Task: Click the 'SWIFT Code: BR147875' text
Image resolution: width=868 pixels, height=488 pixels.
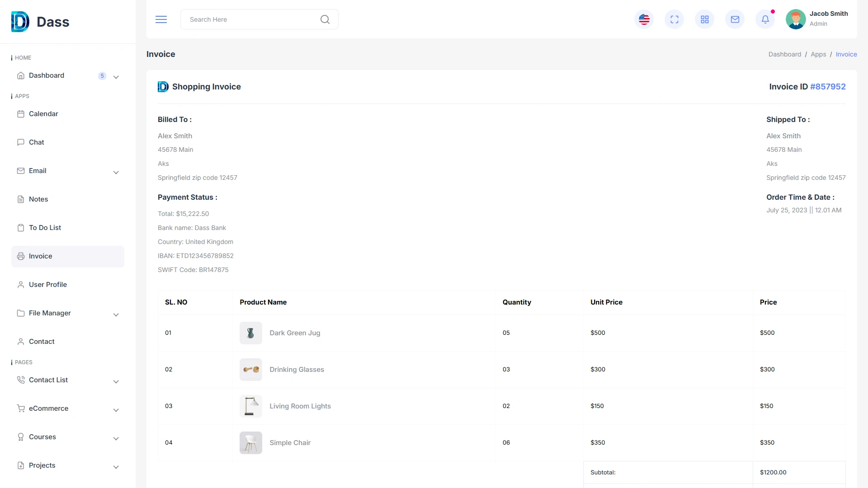Action: click(x=193, y=270)
